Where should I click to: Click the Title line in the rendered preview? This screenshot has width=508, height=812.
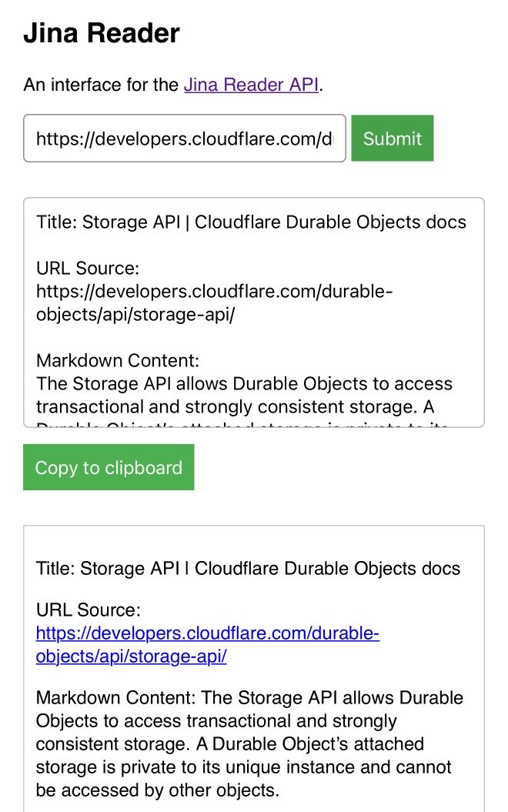click(x=248, y=569)
